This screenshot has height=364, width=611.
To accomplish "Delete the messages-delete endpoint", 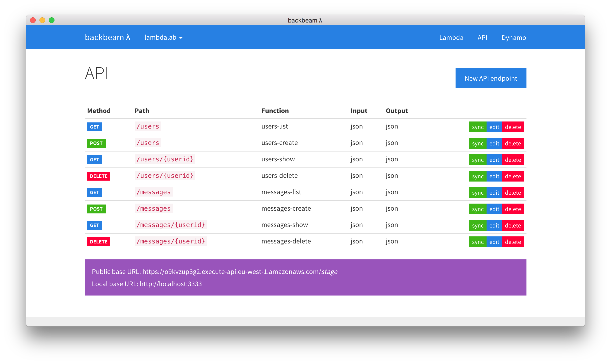I will [513, 242].
